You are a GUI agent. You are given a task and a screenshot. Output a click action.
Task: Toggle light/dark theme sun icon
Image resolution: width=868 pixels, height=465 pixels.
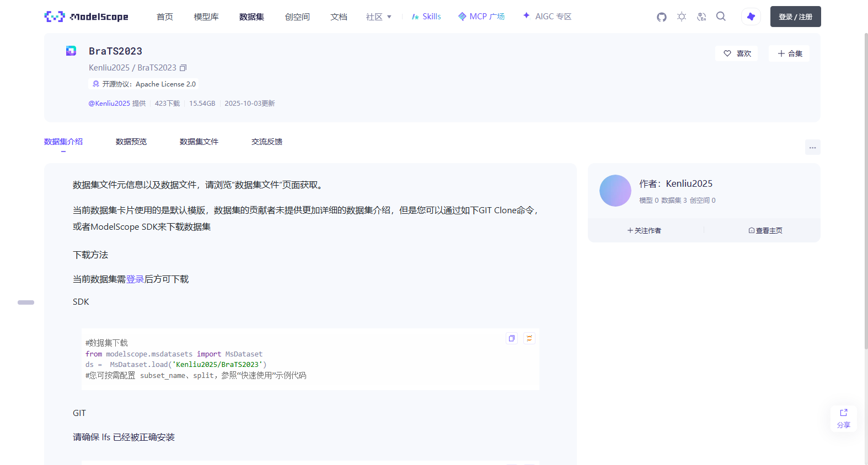(x=682, y=17)
